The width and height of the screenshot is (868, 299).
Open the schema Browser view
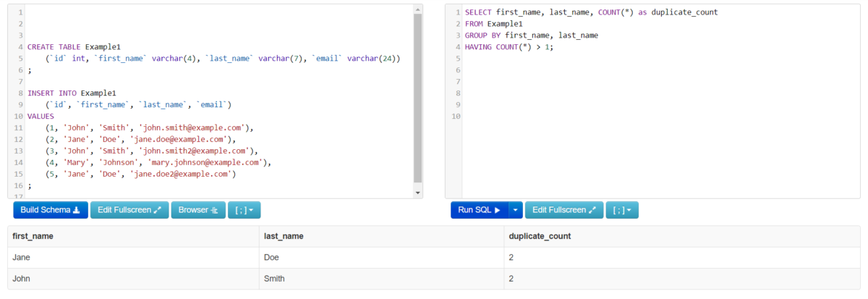point(198,210)
